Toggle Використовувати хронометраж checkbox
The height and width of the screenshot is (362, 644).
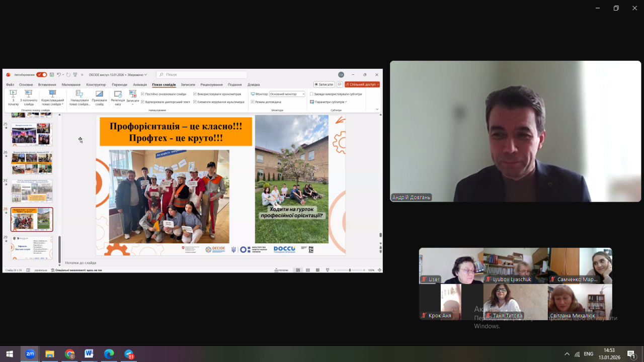tap(195, 94)
